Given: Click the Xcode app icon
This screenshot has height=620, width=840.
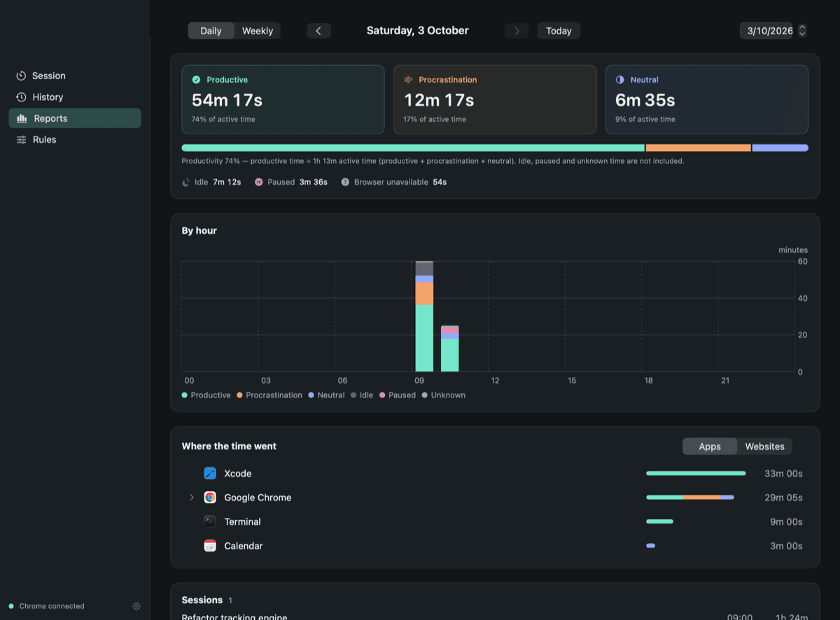Looking at the screenshot, I should pos(210,474).
